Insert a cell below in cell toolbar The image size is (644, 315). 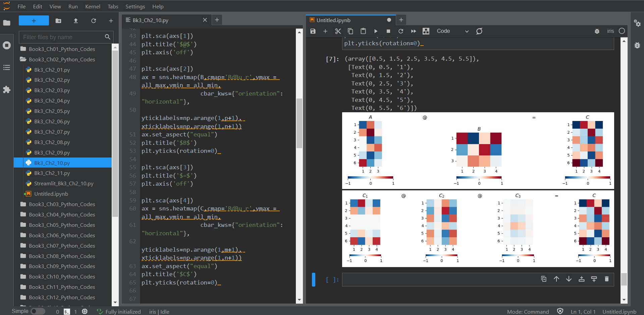(x=594, y=279)
